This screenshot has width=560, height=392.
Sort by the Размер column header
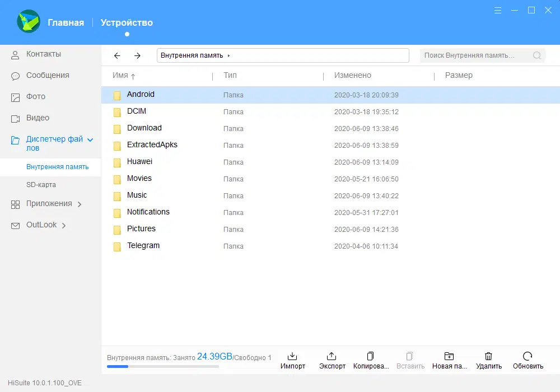pos(459,76)
